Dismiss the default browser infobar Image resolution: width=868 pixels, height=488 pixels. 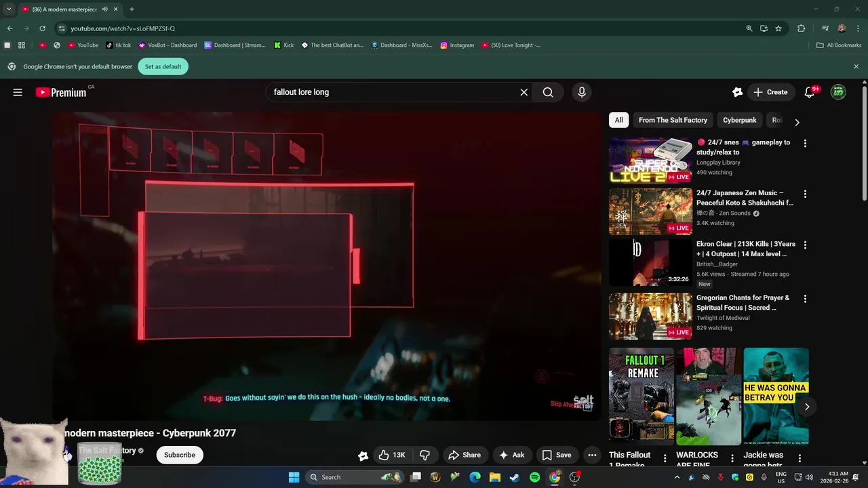pos(856,66)
